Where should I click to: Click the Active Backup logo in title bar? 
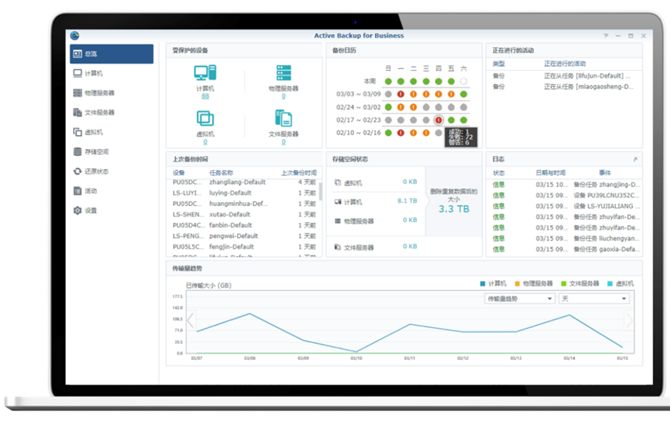point(75,35)
